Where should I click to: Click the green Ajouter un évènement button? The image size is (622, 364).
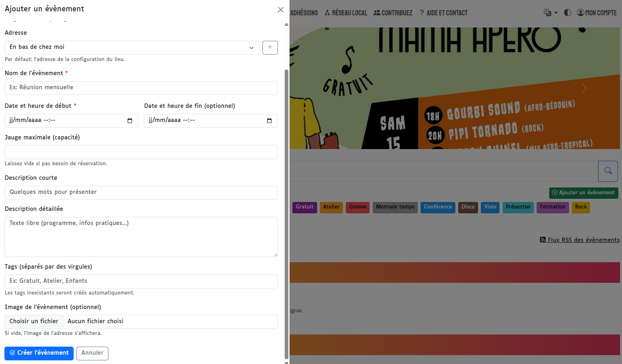coord(583,193)
